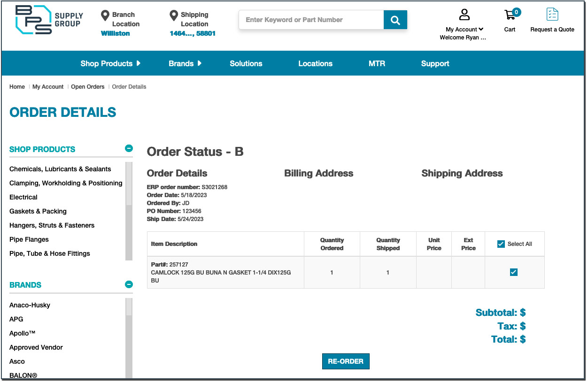This screenshot has height=382, width=588.
Task: Click the cart item count badge
Action: (516, 12)
